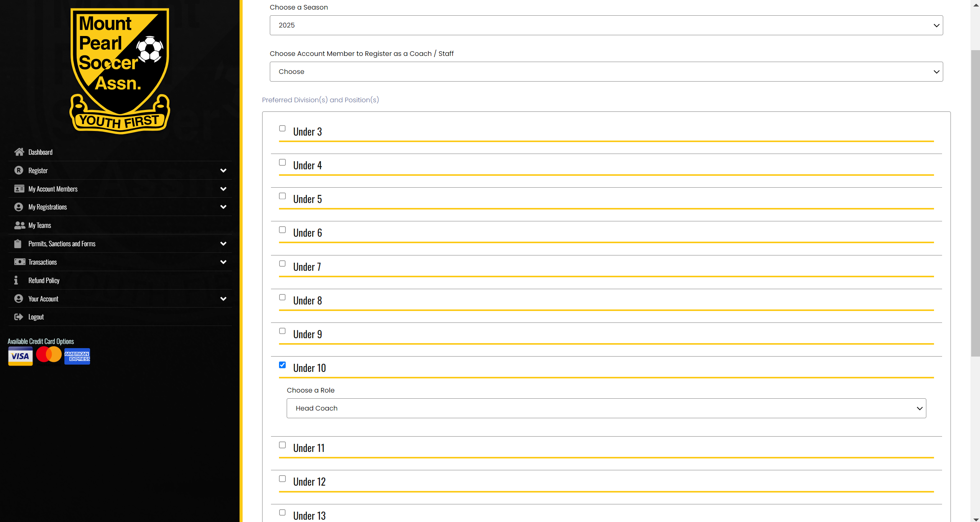The width and height of the screenshot is (980, 522).
Task: Open the Register menu item
Action: (120, 170)
